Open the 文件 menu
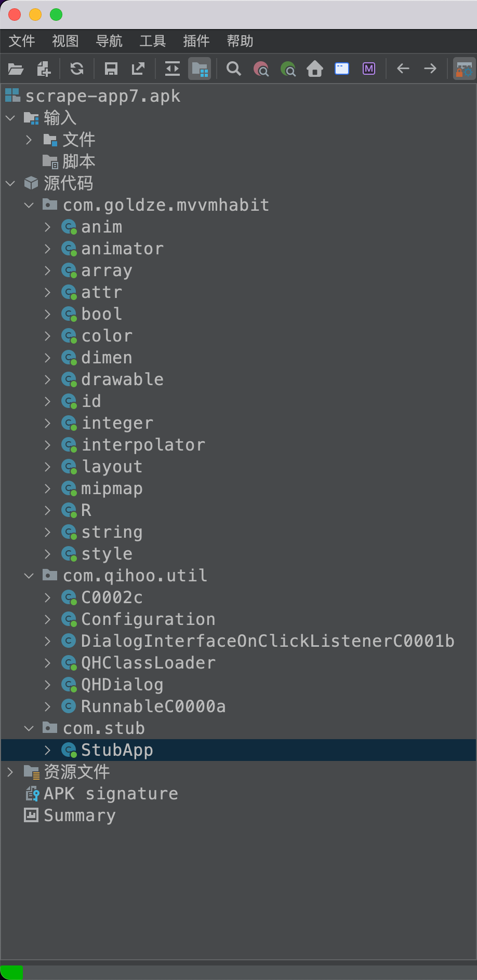 [x=22, y=41]
